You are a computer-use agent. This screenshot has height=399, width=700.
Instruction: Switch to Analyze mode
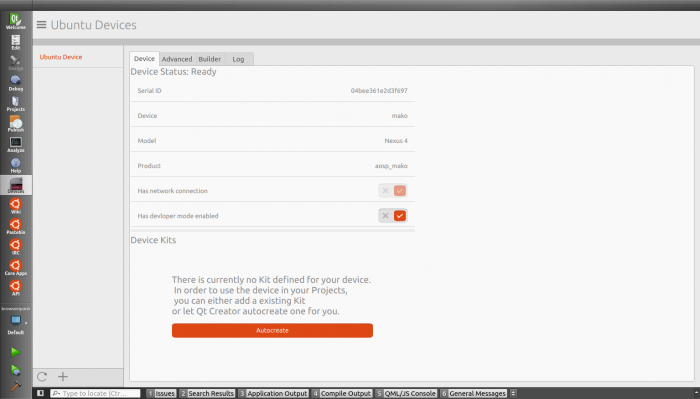(16, 145)
